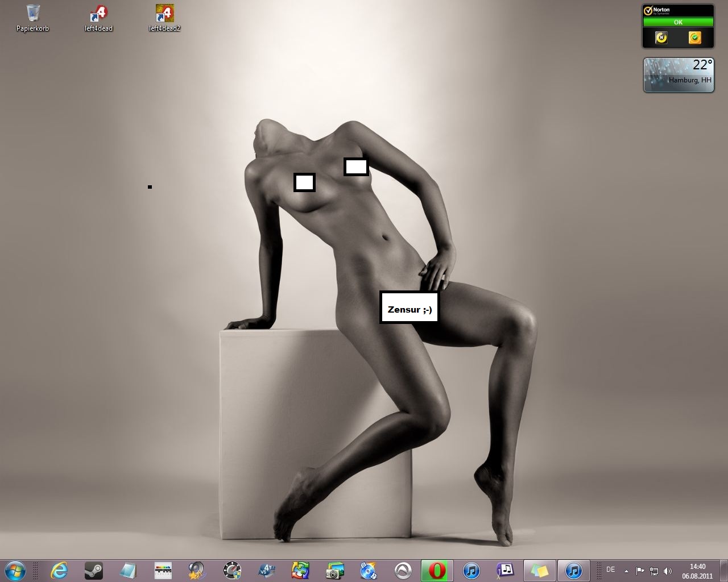
Task: Show hidden system tray icons
Action: pos(626,571)
